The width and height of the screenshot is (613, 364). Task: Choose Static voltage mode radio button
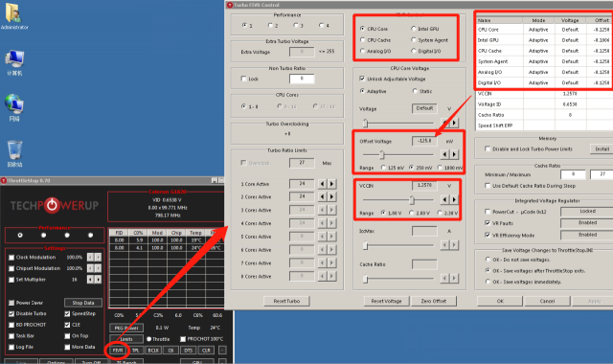415,91
